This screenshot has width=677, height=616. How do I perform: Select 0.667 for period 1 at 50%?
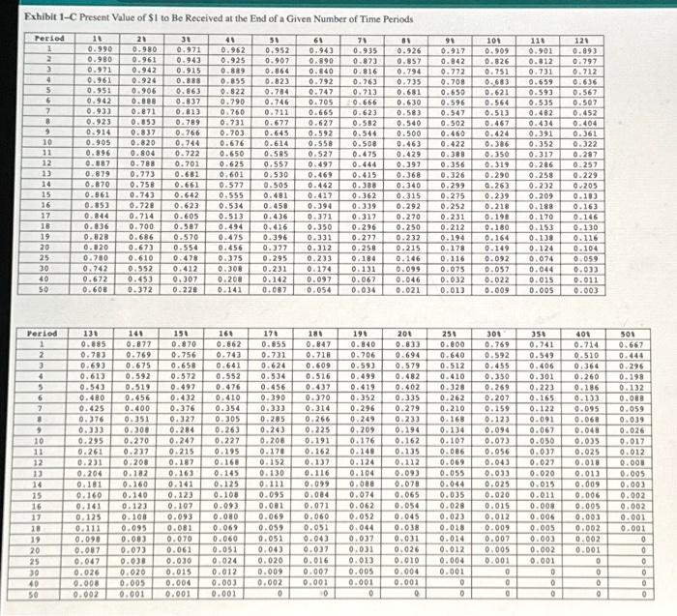[x=632, y=345]
